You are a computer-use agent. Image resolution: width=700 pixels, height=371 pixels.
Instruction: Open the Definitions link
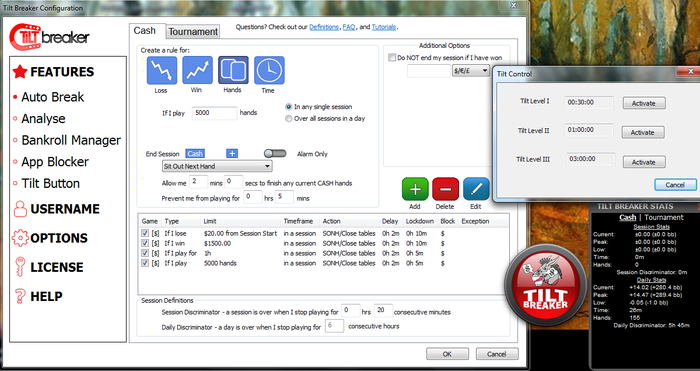324,27
